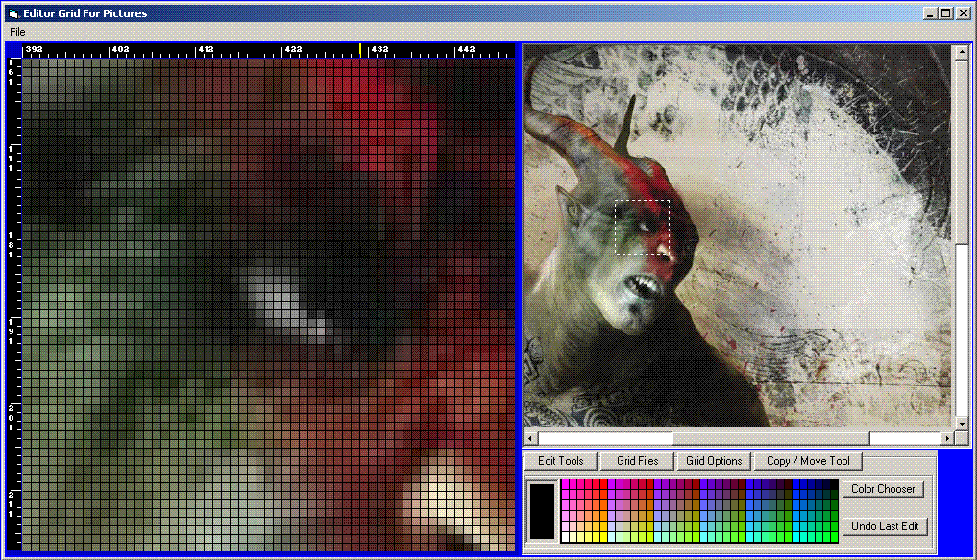Screen dimensions: 977x560
Task: Maximize the Editor Grid window
Action: pyautogui.click(x=946, y=13)
